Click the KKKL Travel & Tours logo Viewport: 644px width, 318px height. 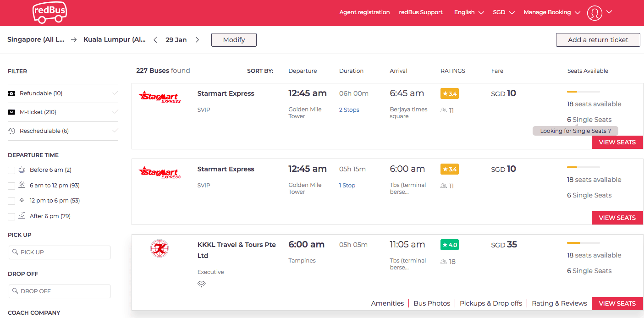160,248
